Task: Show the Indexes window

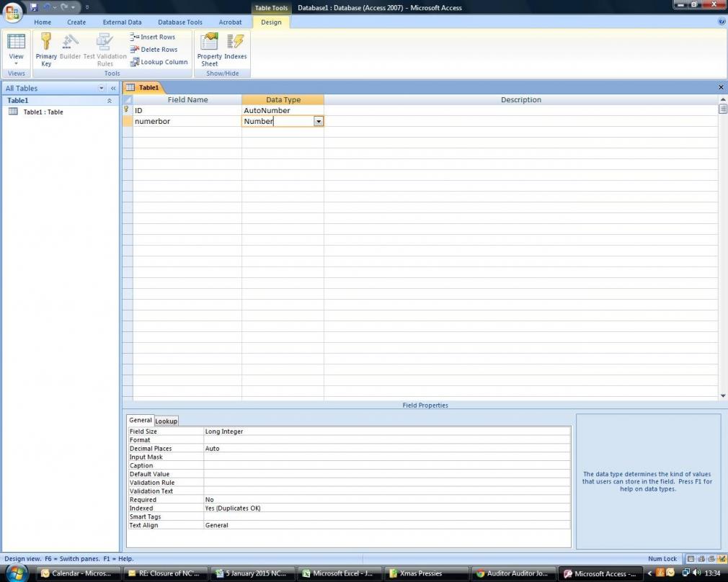Action: click(236, 46)
